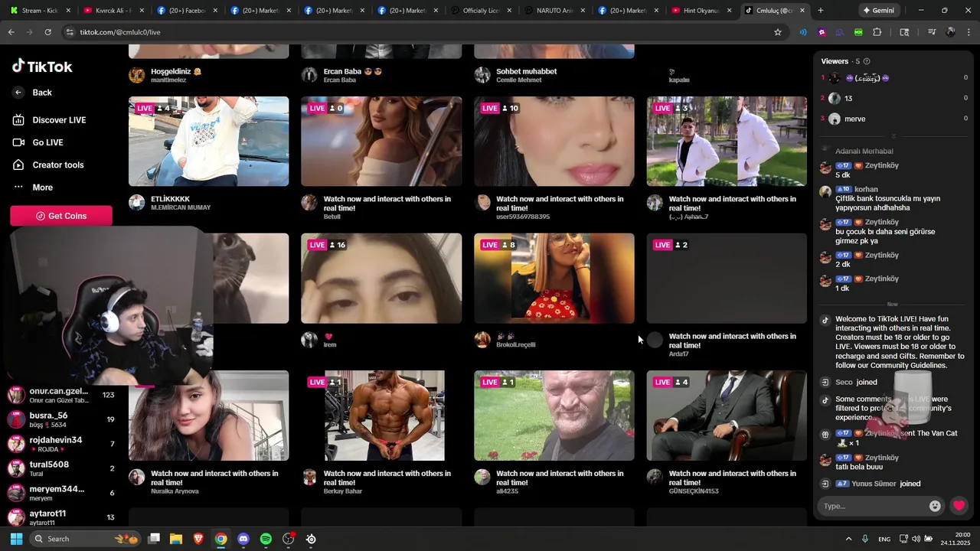
Task: Open Brave browser from the taskbar
Action: coord(198,539)
